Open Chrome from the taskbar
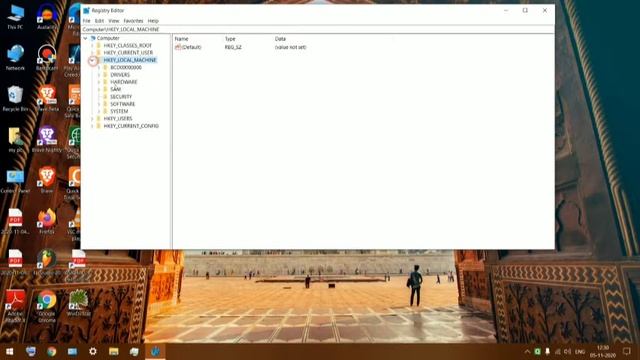 [x=51, y=351]
